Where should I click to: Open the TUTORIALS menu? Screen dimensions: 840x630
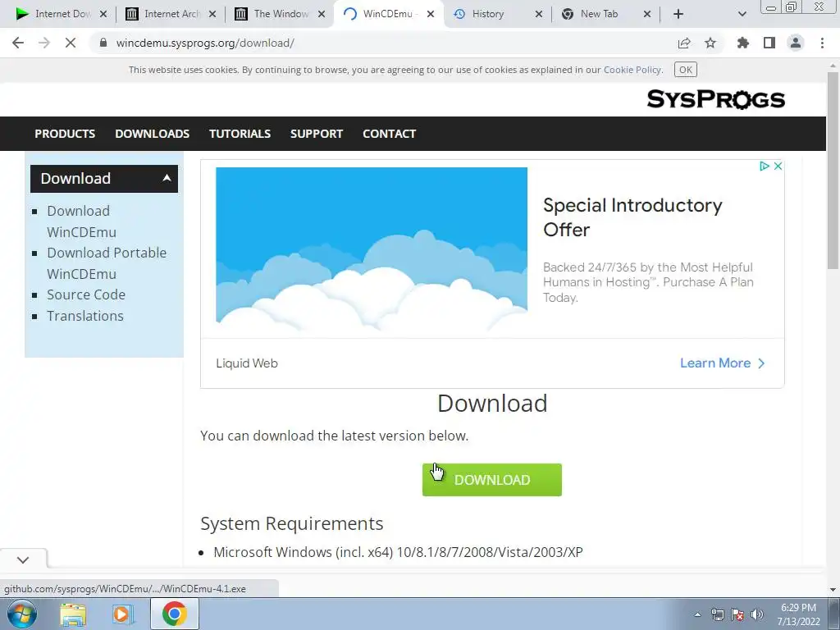(x=240, y=134)
